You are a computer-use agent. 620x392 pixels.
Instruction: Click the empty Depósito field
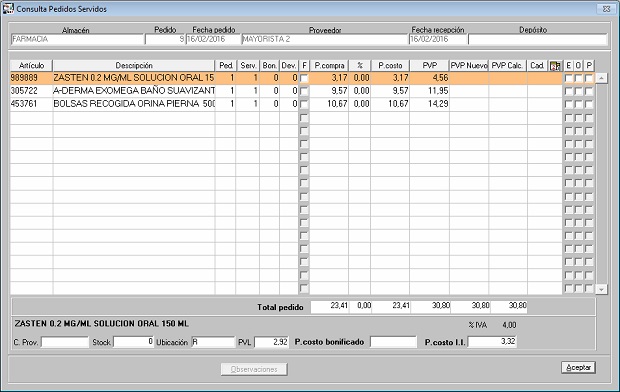537,39
